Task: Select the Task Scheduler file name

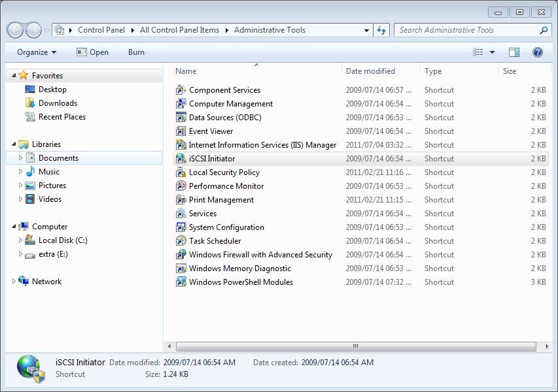Action: click(x=215, y=241)
